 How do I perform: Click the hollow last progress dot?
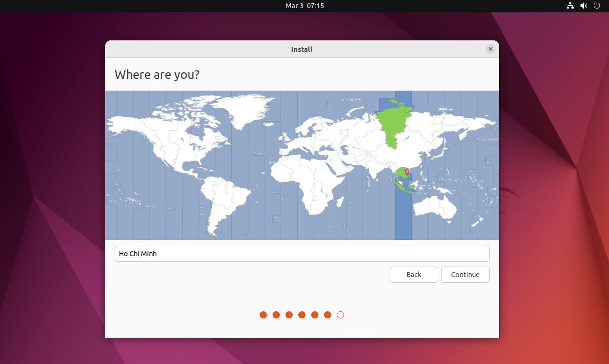click(340, 315)
